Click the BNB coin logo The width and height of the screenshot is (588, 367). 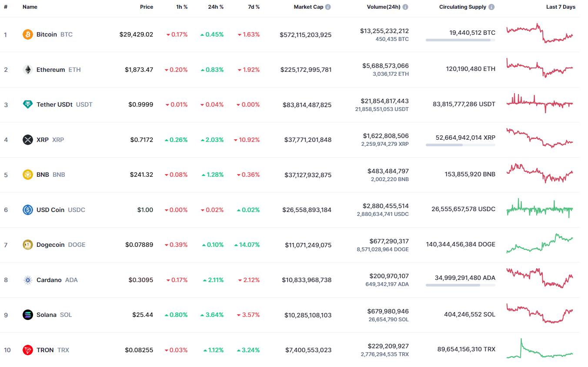(27, 175)
